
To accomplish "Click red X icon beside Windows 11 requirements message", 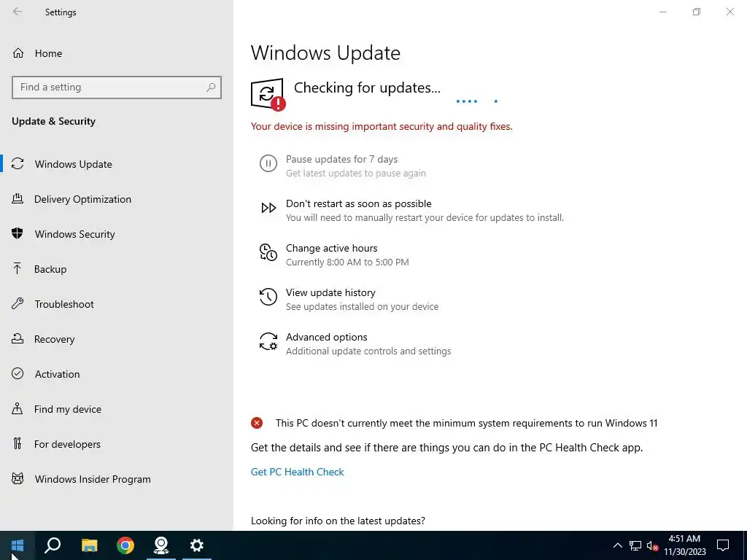I will click(257, 422).
